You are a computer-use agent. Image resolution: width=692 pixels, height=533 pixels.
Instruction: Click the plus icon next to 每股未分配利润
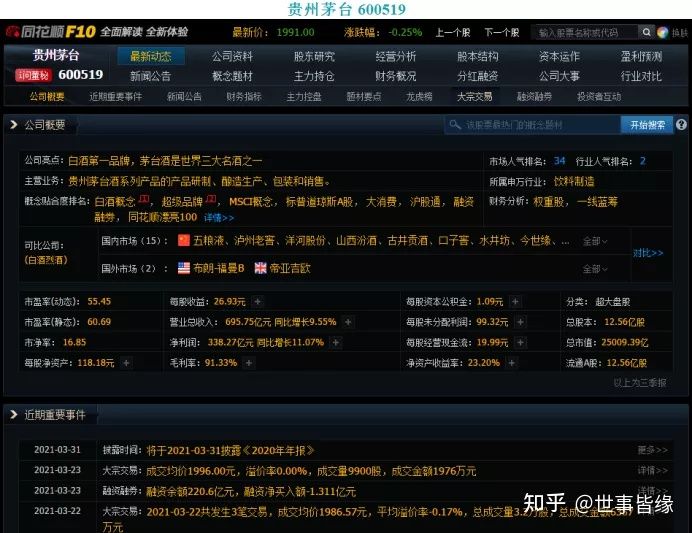520,322
